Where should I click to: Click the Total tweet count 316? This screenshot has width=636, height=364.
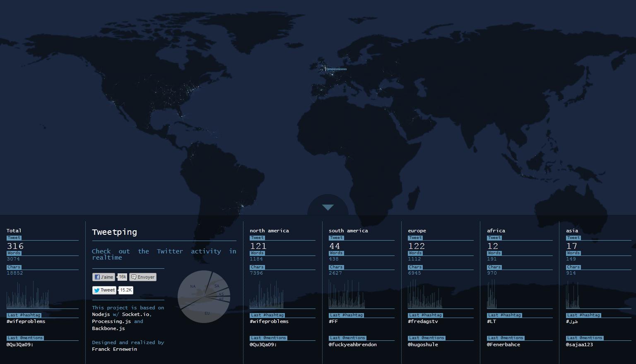click(x=15, y=246)
